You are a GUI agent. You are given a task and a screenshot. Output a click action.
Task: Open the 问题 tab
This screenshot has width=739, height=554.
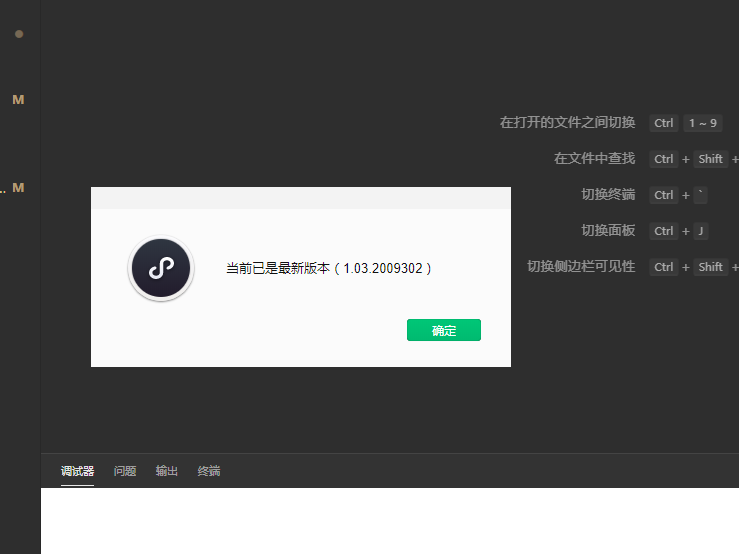(x=125, y=471)
